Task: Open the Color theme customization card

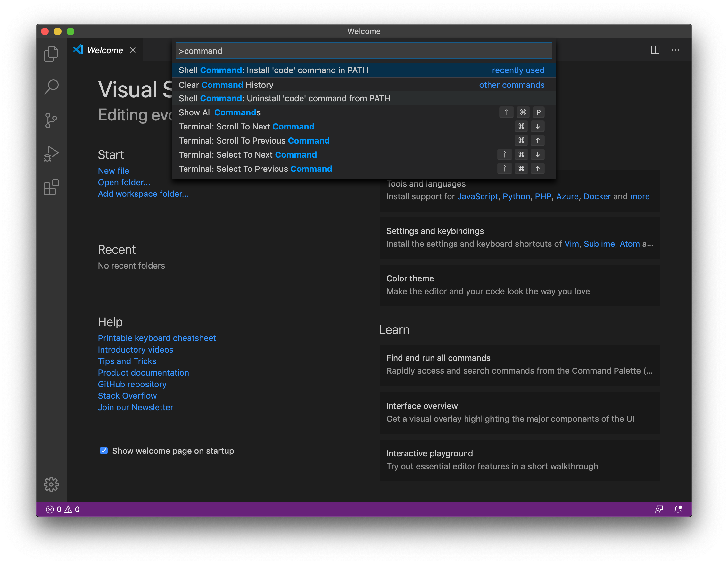Action: [520, 285]
